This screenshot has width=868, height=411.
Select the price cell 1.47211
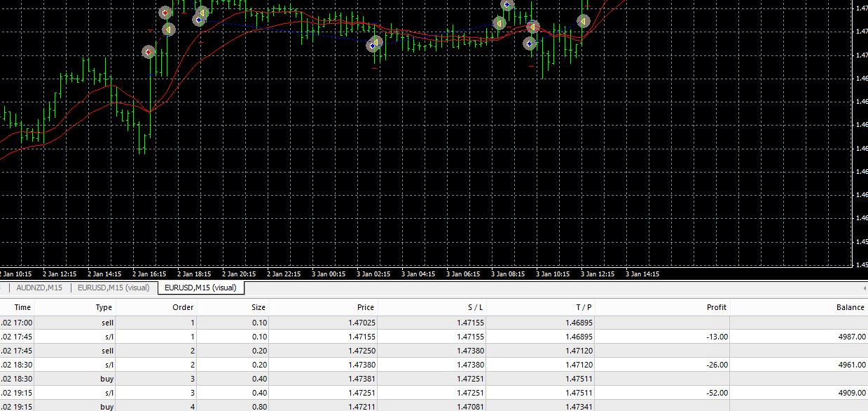pyautogui.click(x=361, y=406)
